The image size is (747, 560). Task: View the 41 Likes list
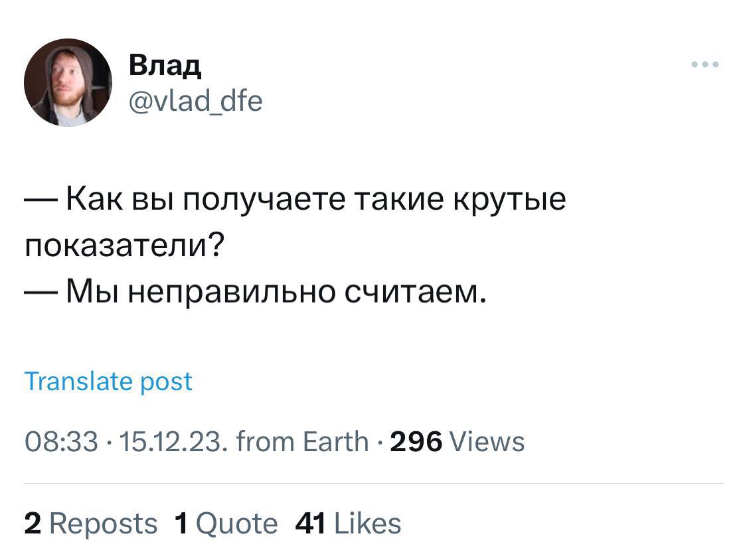(347, 524)
